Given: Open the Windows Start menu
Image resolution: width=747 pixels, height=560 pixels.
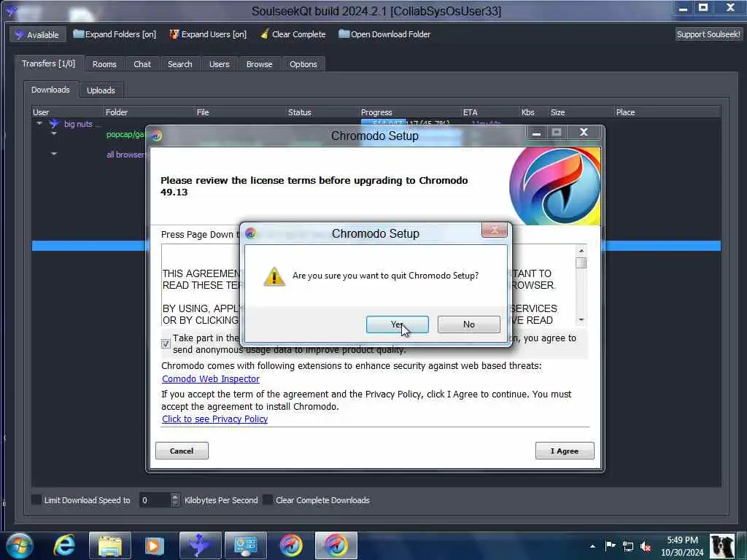Looking at the screenshot, I should pos(20,545).
